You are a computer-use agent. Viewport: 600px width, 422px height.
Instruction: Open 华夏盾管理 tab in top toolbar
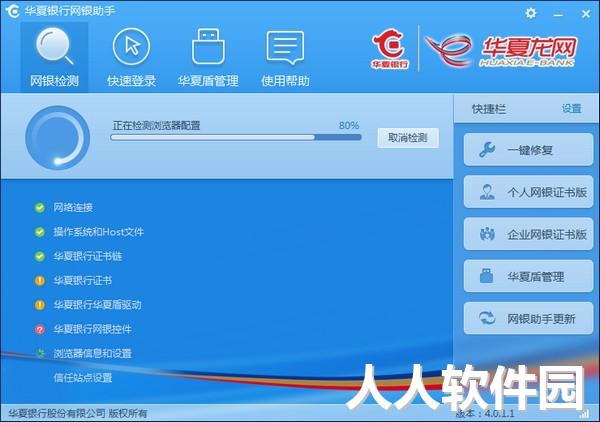point(208,57)
